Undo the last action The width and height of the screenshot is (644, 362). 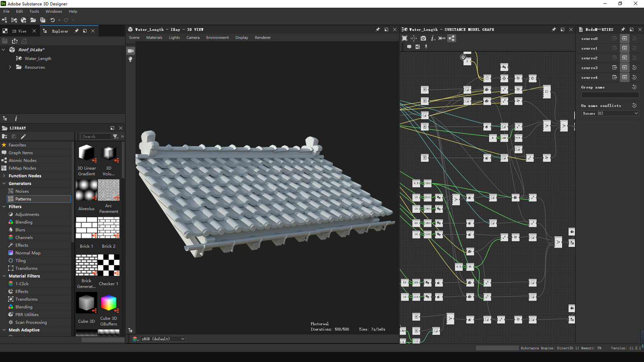tap(52, 20)
